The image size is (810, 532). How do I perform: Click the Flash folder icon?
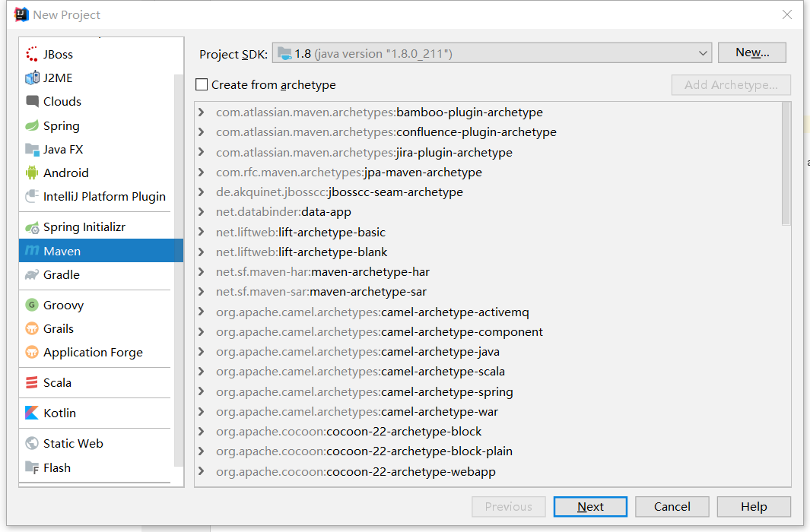pyautogui.click(x=32, y=467)
